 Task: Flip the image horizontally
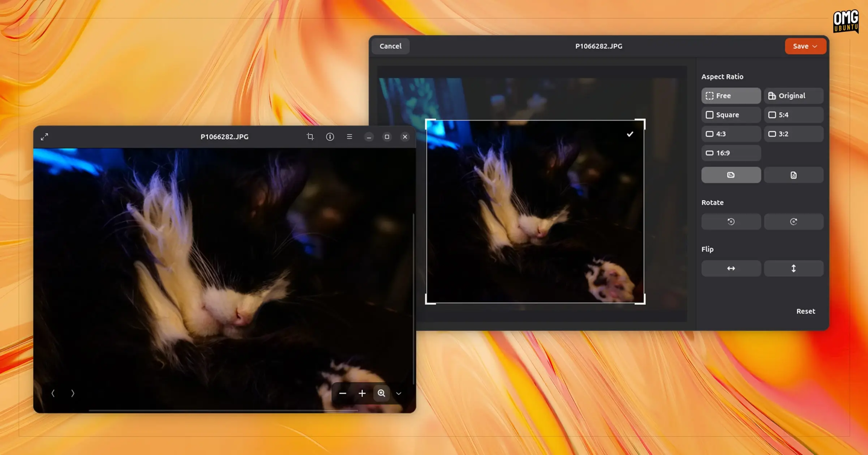tap(731, 269)
